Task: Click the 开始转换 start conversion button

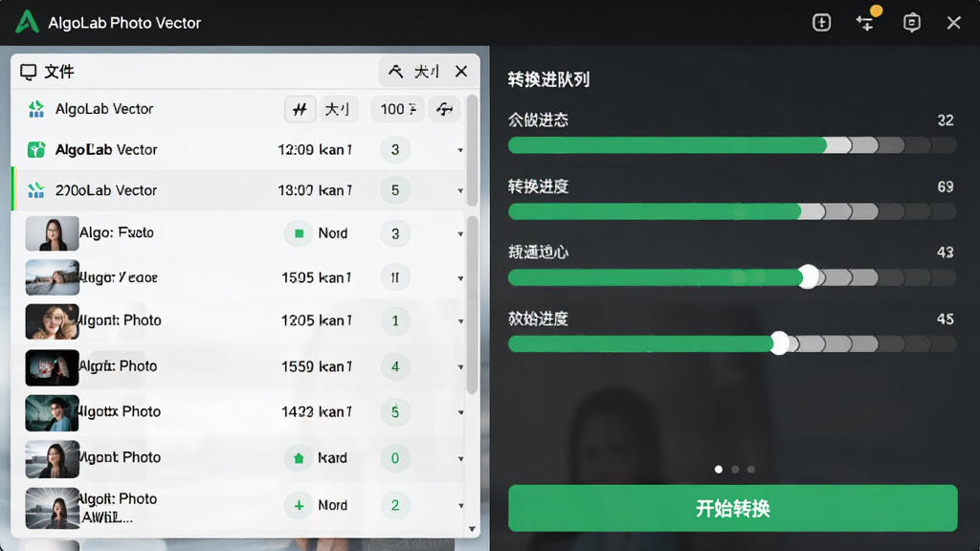Action: [732, 508]
